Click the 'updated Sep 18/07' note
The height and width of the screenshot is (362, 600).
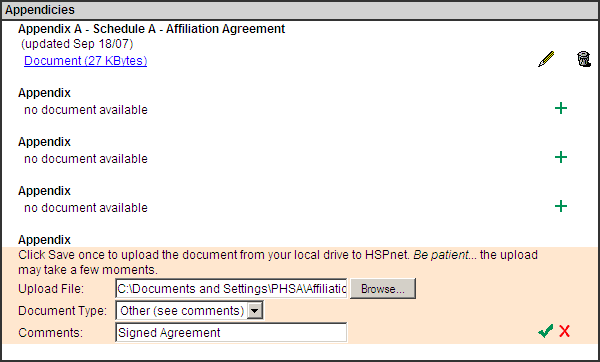click(77, 44)
